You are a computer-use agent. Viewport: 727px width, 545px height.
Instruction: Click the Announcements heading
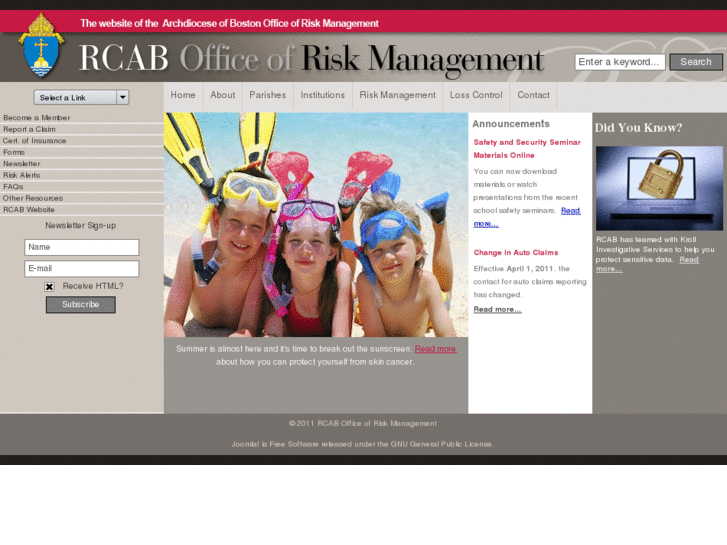[x=511, y=124]
